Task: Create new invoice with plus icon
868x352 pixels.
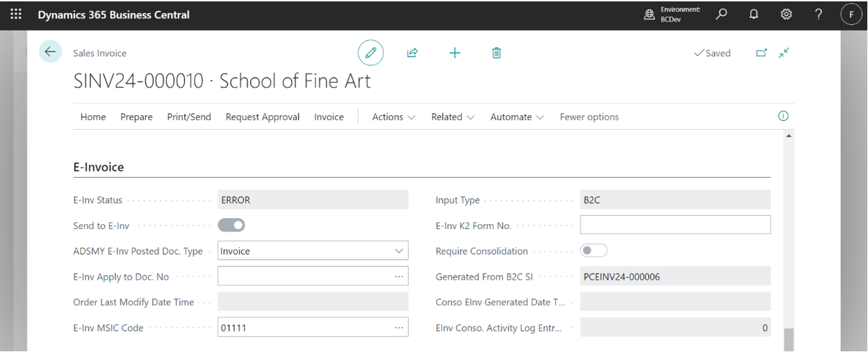Action: pos(455,53)
